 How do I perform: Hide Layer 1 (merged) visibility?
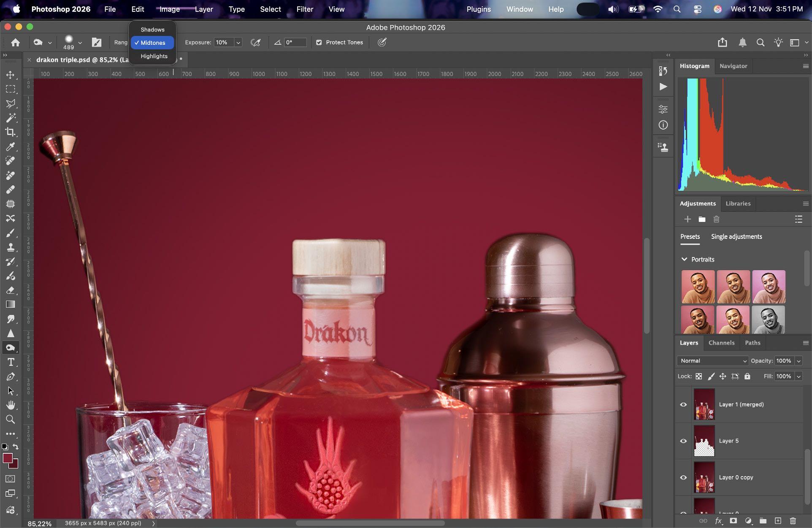(683, 404)
